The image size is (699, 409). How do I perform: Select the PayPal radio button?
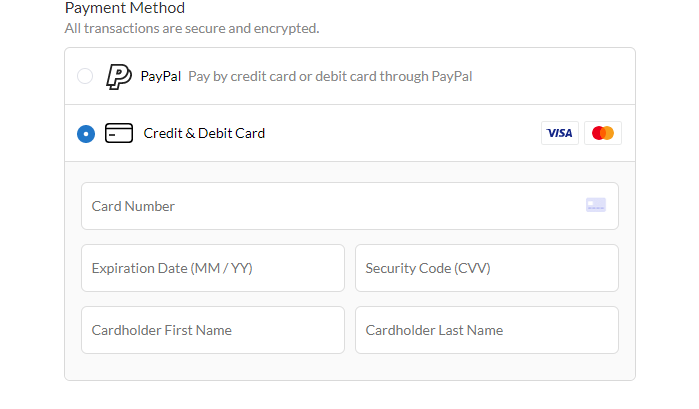(x=85, y=76)
